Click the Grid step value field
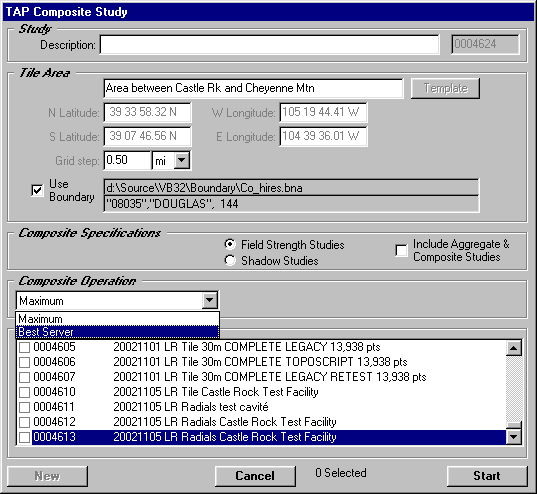Screen dimensions: 537x494 tap(127, 160)
